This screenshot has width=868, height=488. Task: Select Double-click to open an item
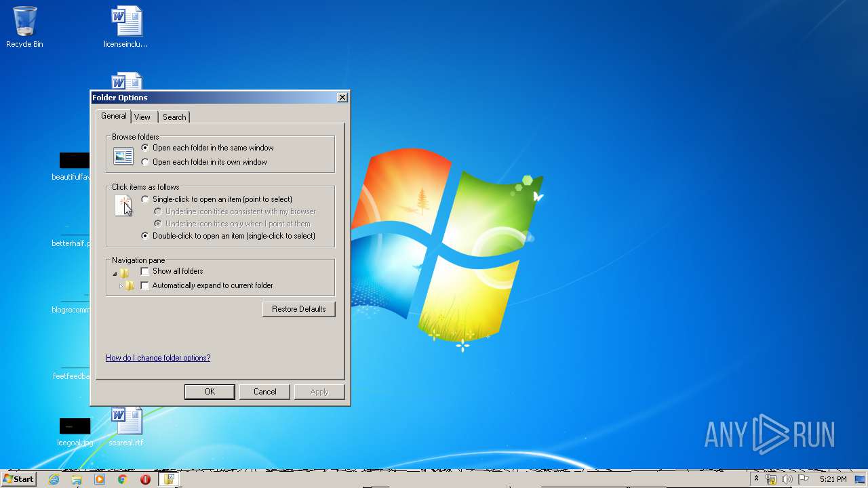click(229, 236)
